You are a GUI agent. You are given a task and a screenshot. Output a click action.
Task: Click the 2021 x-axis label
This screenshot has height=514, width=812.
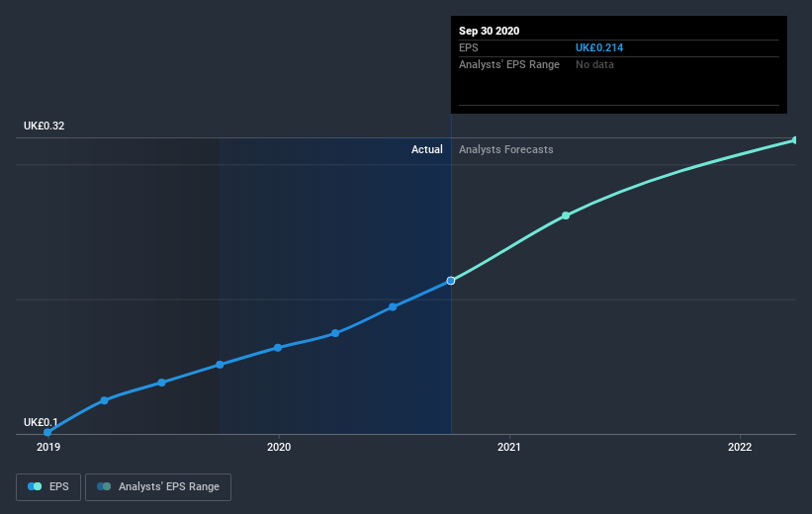[509, 447]
